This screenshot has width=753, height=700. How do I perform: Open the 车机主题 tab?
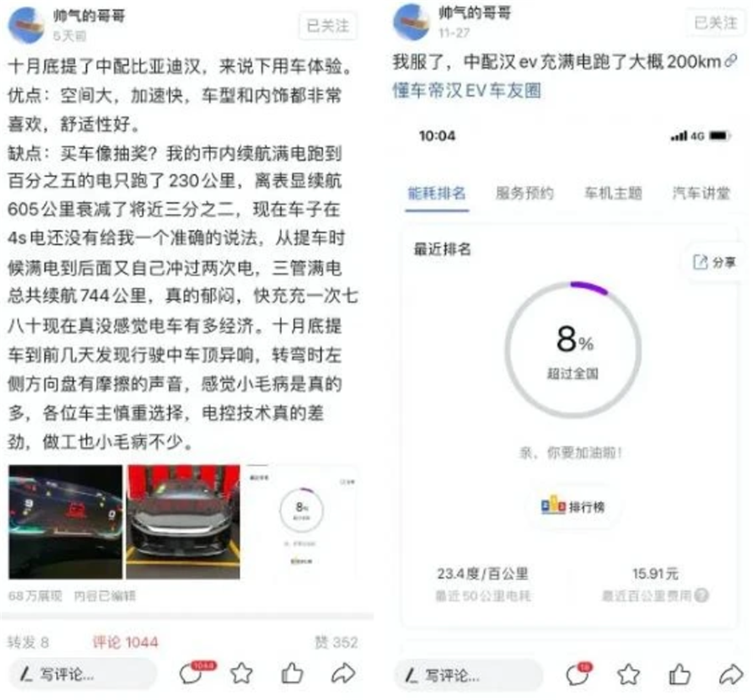[612, 193]
